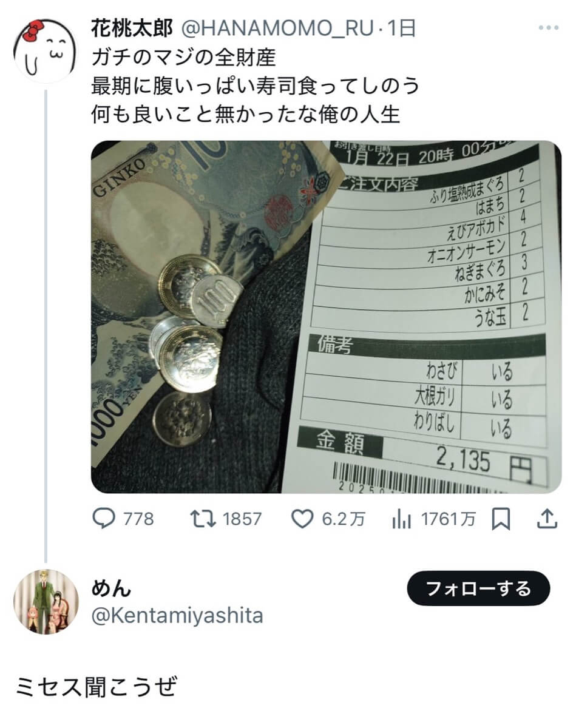This screenshot has width=576, height=728.
Task: View analytics via the 1761万 bar chart icon
Action: point(402,519)
